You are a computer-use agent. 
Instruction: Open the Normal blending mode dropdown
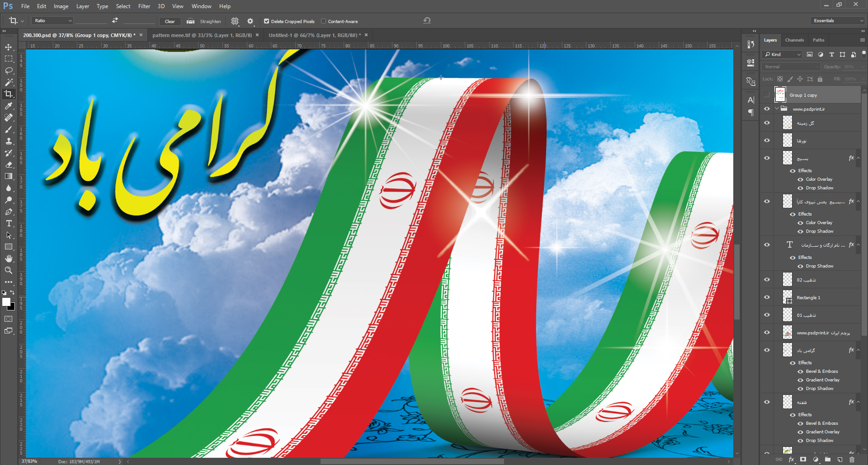coord(791,66)
